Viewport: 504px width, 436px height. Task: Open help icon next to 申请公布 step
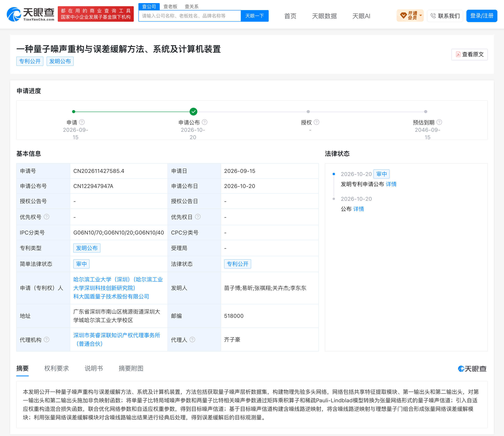(205, 122)
